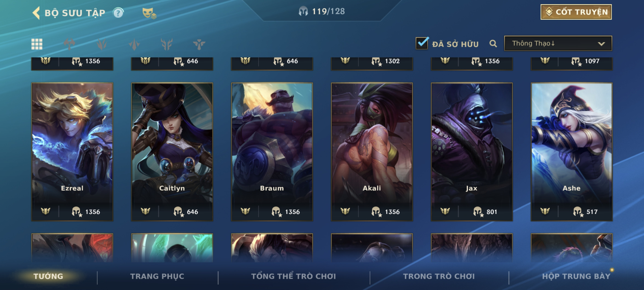Click the back arrow beside Bộ Sưu Tập
The image size is (644, 290).
(36, 13)
